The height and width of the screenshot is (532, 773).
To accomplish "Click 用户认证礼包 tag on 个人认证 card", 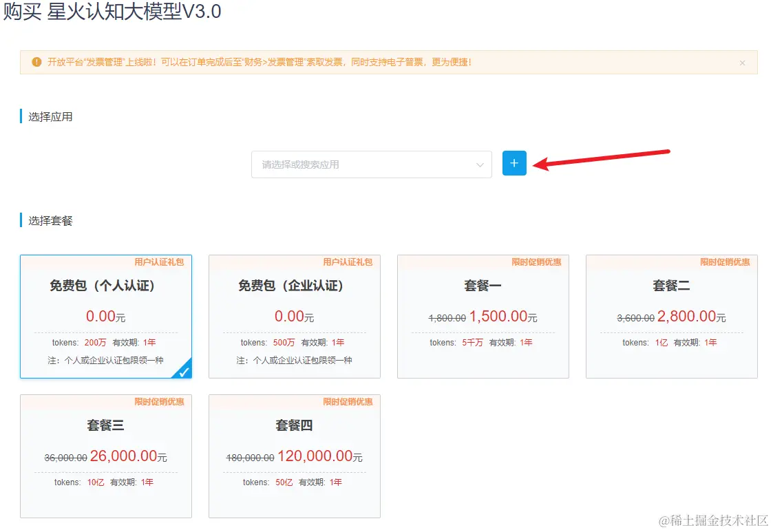I will coord(159,262).
